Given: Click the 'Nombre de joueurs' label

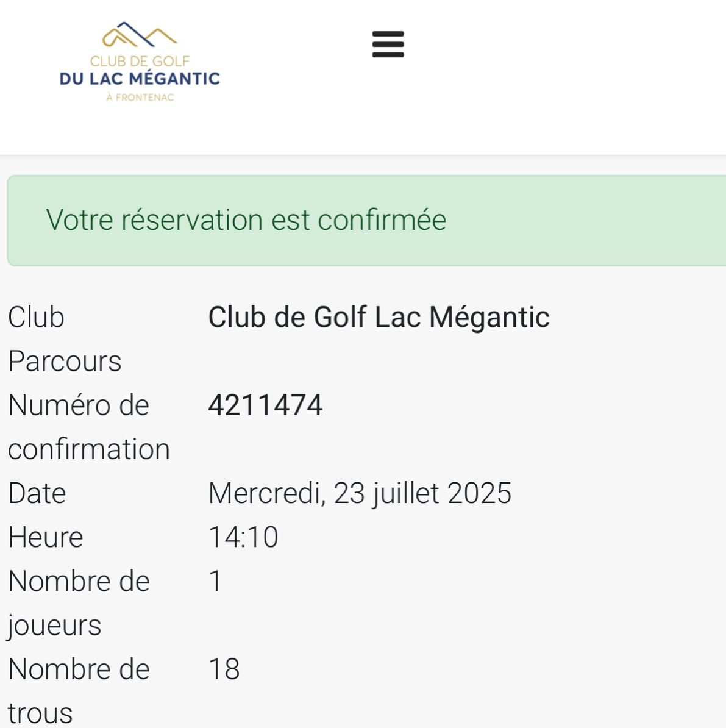Looking at the screenshot, I should 79,603.
